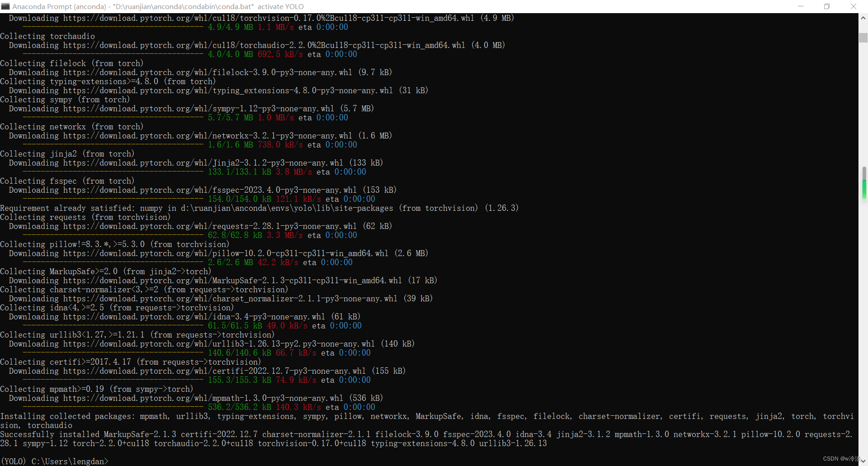Viewport: 868px width, 466px height.
Task: Click the torchaudio-2.2.0 whl download URL
Action: [264, 45]
